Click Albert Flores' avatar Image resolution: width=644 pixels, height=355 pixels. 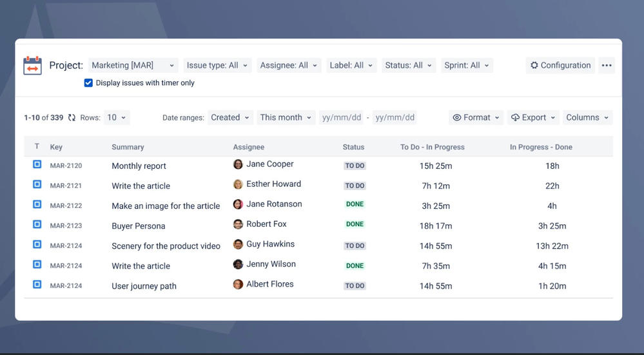(239, 284)
